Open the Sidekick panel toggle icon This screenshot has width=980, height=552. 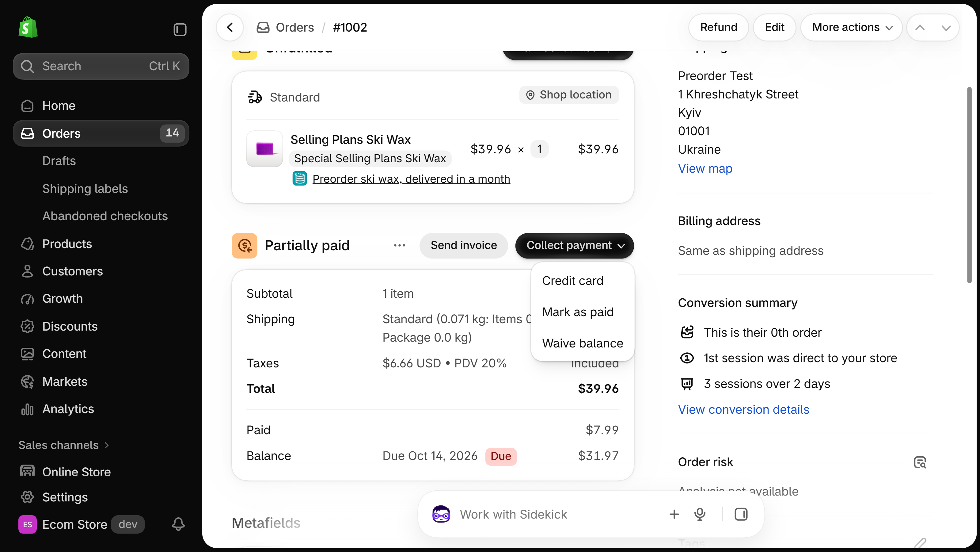741,514
